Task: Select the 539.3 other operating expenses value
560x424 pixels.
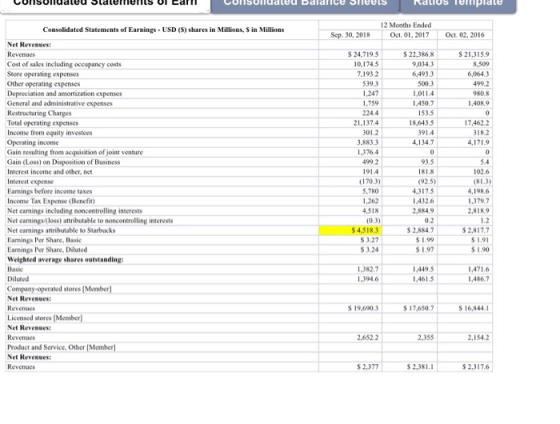Action: coord(370,84)
